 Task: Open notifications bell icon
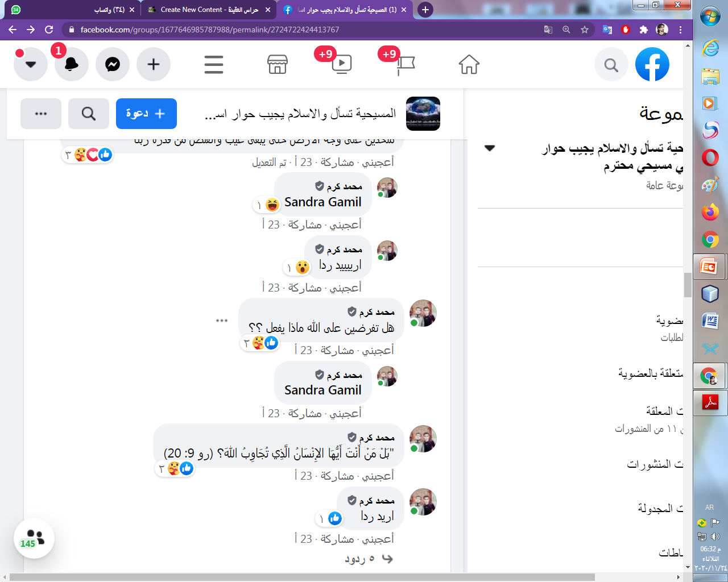pyautogui.click(x=72, y=64)
